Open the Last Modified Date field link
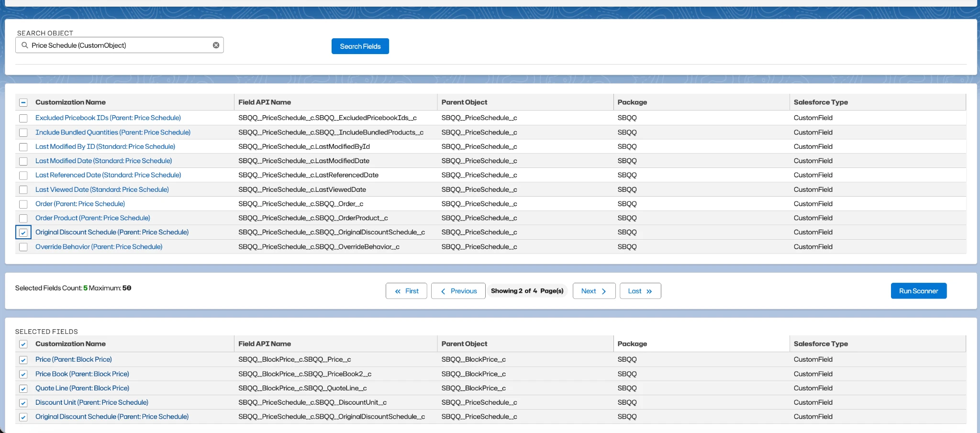 coord(103,161)
